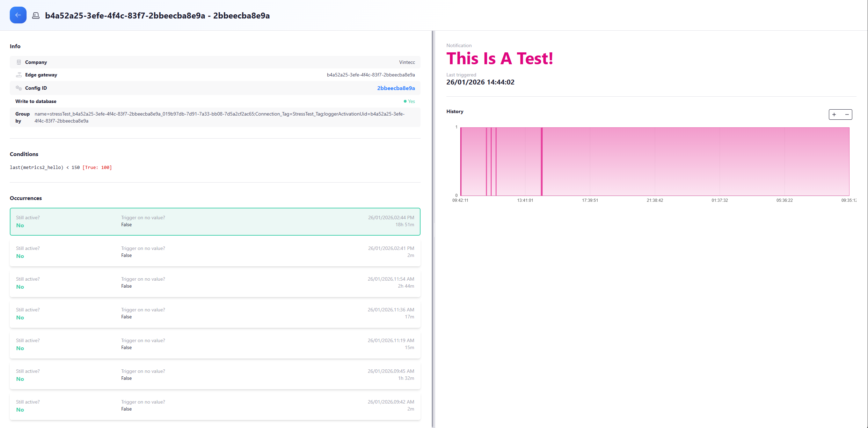The height and width of the screenshot is (428, 868).
Task: Select occurrence from 11:54 AM lasting 2h 44m
Action: pos(215,283)
